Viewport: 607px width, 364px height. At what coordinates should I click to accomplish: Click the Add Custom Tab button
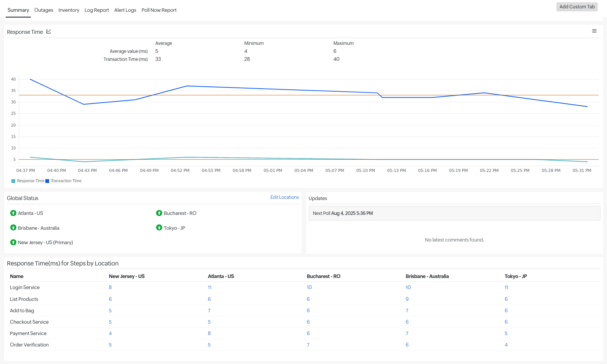tap(577, 7)
